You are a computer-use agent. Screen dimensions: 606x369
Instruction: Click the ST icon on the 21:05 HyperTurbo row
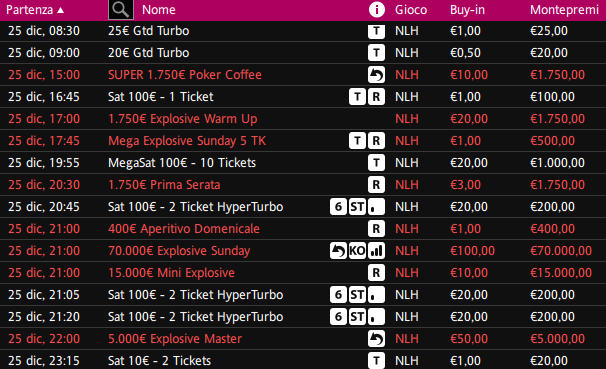pyautogui.click(x=357, y=296)
